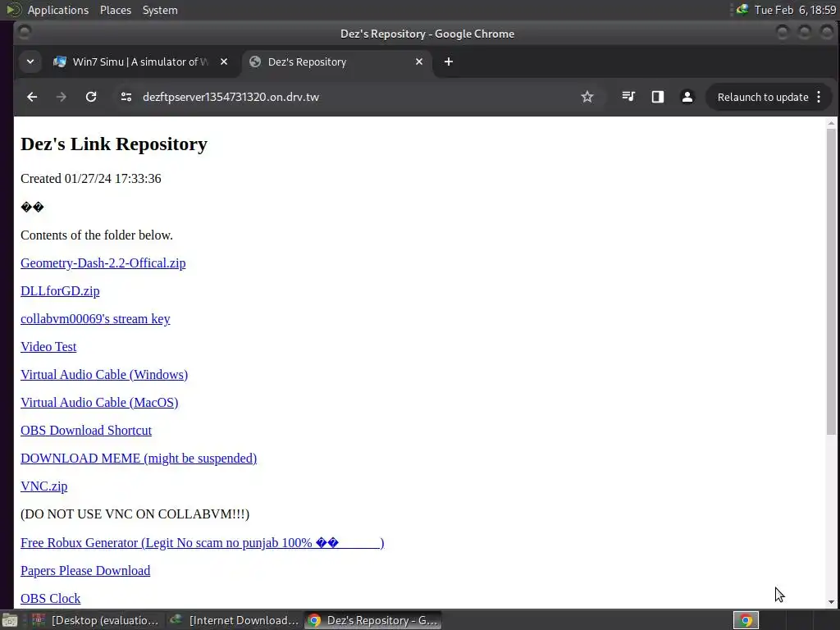Screen dimensions: 840x630
Task: Click the clock showing Tue Feb 6
Action: (x=795, y=10)
